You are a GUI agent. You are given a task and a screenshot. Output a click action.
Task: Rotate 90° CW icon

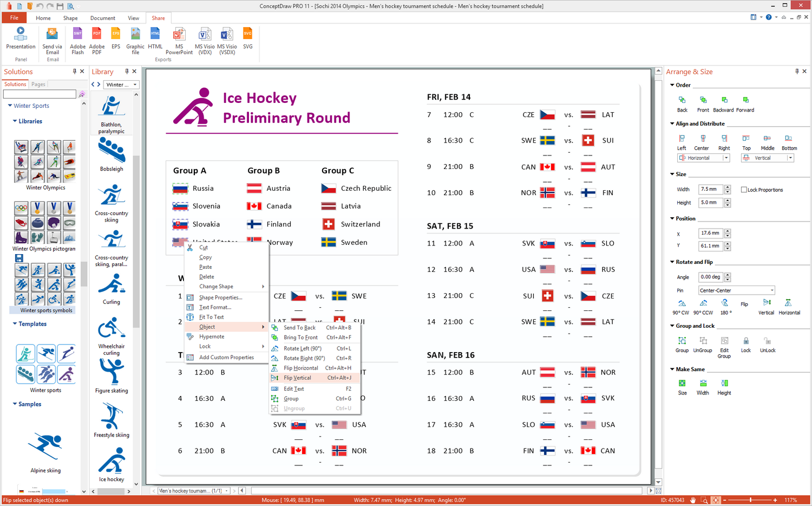click(x=682, y=303)
